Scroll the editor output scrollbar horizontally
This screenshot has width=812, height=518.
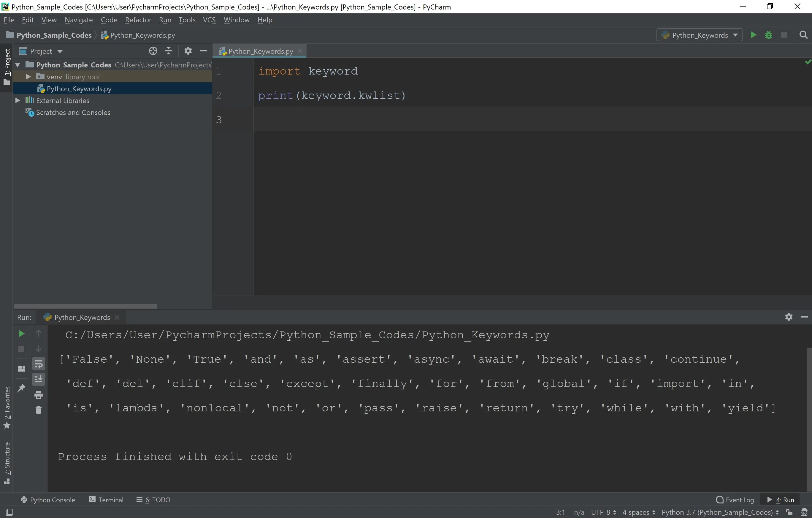[84, 305]
